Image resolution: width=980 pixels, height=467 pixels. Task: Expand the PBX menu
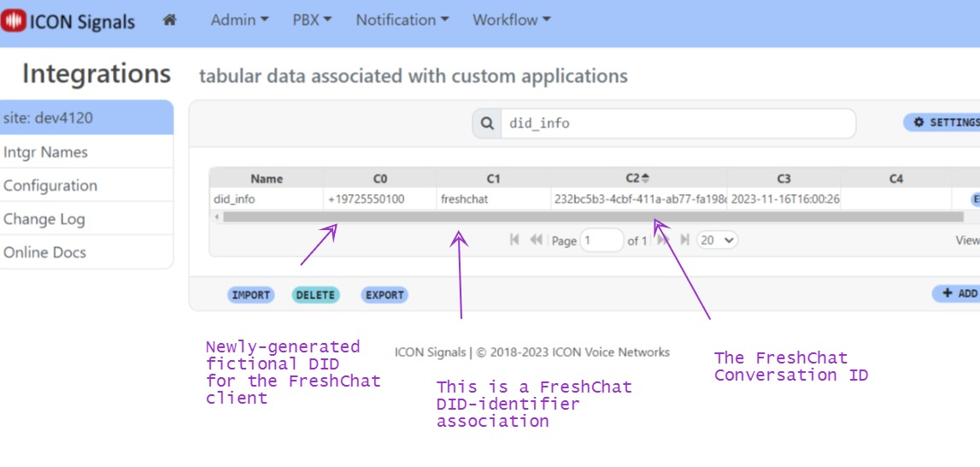312,20
